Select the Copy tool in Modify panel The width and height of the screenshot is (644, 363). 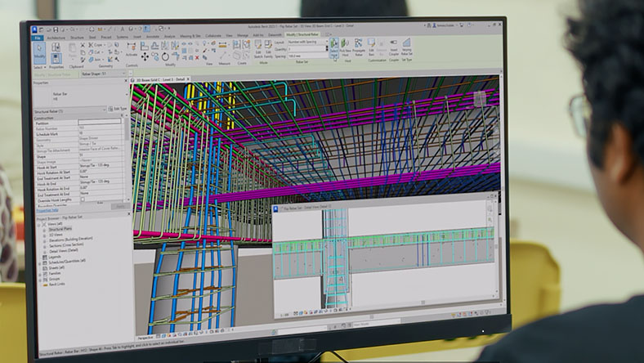click(x=155, y=56)
